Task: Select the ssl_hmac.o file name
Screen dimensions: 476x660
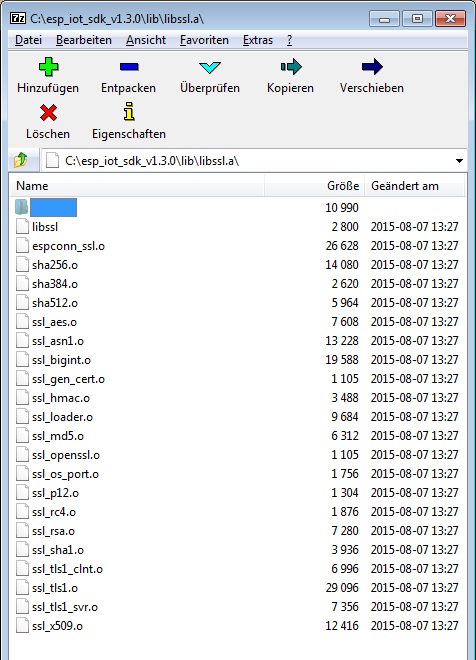Action: (61, 398)
